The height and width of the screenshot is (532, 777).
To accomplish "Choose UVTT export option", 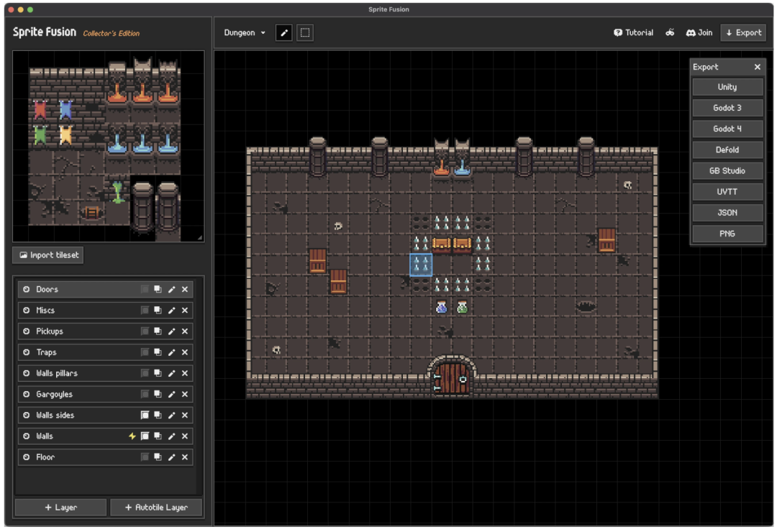I will 727,192.
